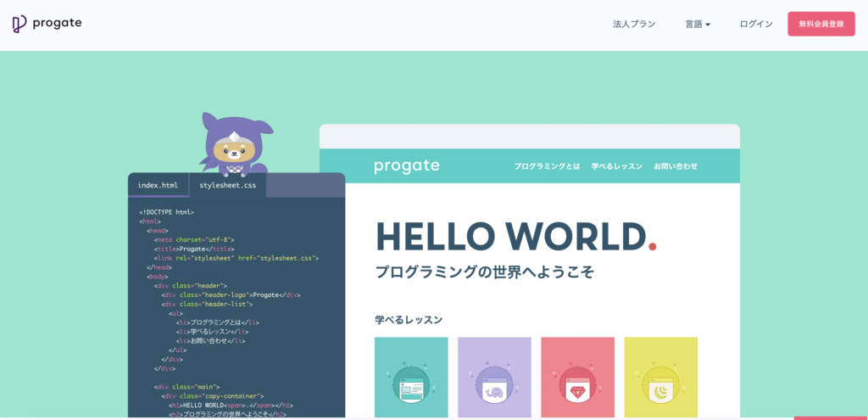Click the Progate logo in the top header

pyautogui.click(x=47, y=24)
